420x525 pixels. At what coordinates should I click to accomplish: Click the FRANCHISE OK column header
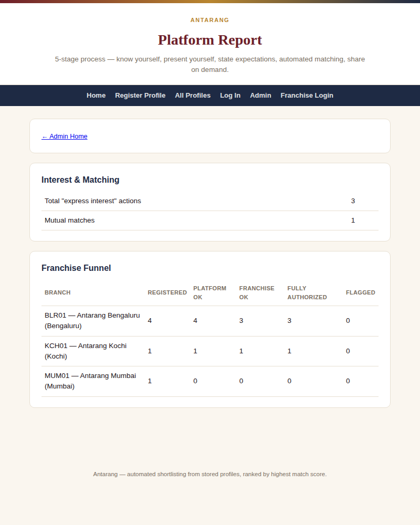tap(257, 292)
